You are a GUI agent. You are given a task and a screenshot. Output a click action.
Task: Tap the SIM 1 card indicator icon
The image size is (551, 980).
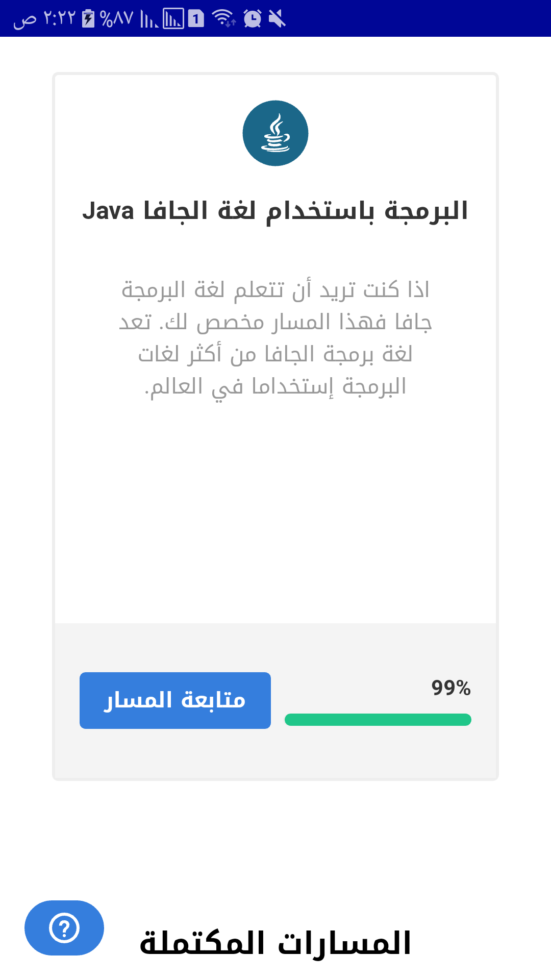pyautogui.click(x=196, y=19)
